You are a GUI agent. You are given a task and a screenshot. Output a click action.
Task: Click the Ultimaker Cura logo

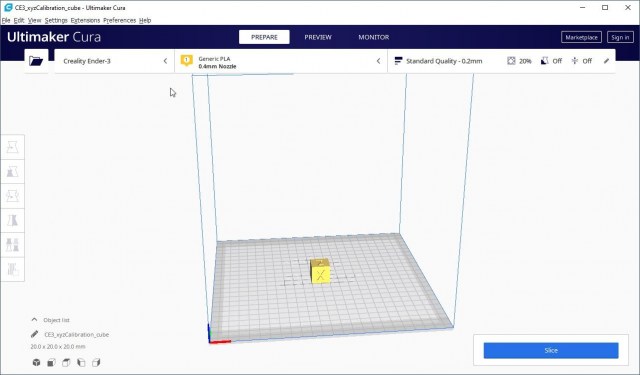click(54, 37)
